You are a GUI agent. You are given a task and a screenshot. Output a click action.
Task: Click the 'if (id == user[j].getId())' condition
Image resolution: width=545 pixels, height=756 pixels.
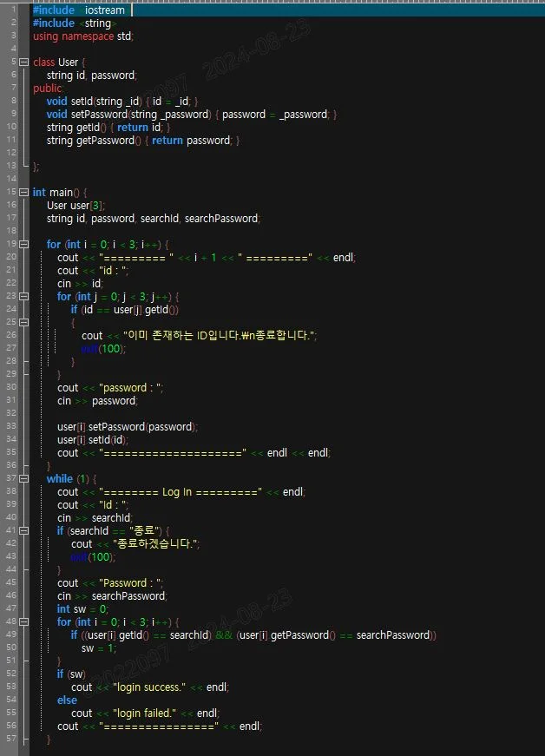(x=125, y=310)
